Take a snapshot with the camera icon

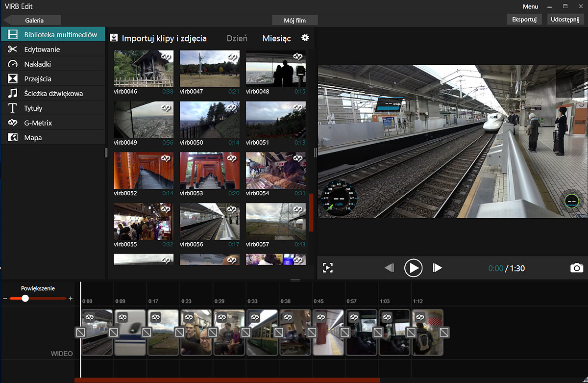pyautogui.click(x=577, y=268)
